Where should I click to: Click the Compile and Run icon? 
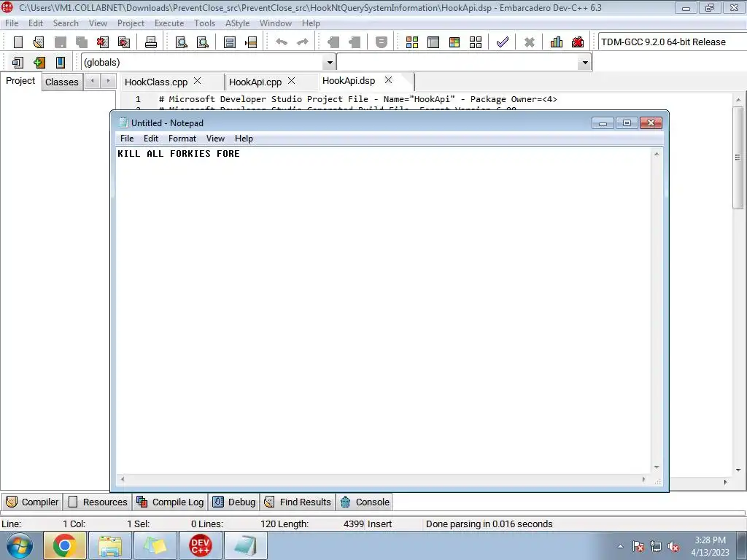tap(454, 42)
